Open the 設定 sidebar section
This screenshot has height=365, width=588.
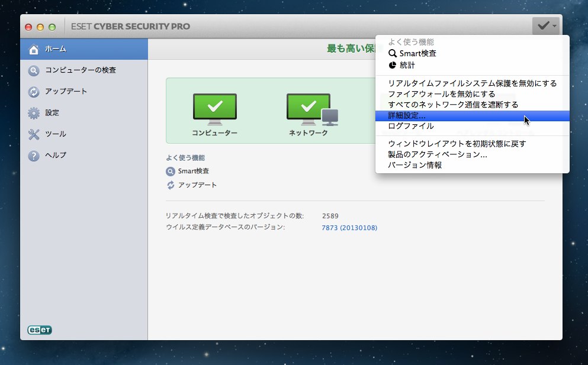(84, 113)
